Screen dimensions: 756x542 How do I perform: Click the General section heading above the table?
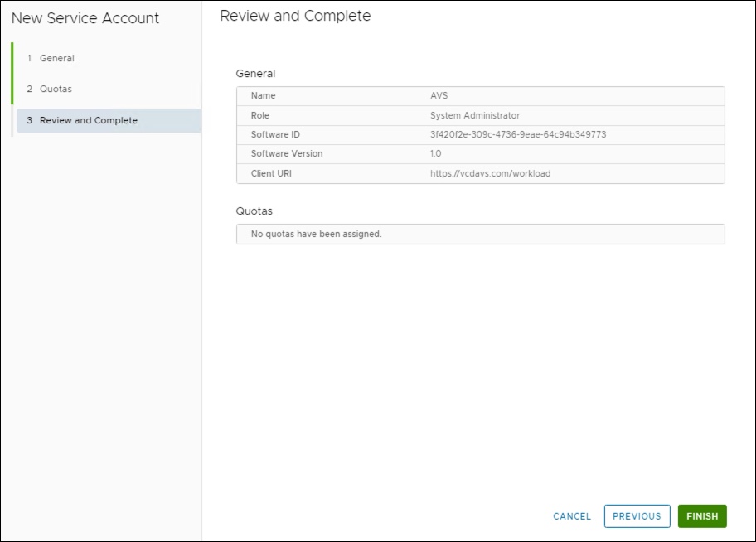255,74
